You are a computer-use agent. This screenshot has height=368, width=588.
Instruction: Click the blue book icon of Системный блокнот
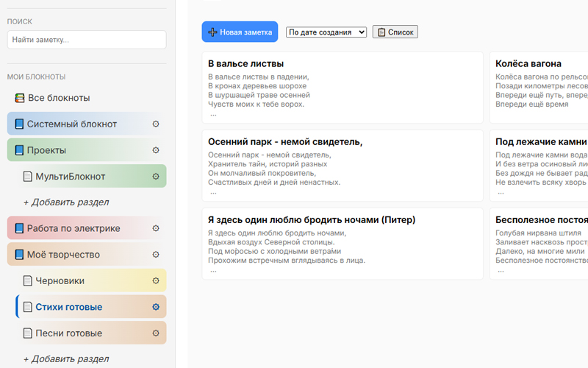[19, 124]
